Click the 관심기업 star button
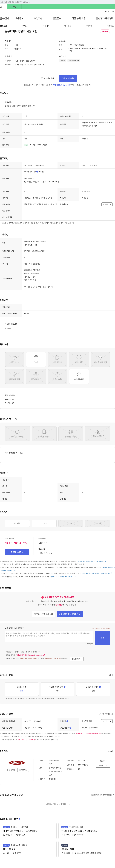Screen dimensions: 115x868 pyautogui.click(x=11, y=770)
